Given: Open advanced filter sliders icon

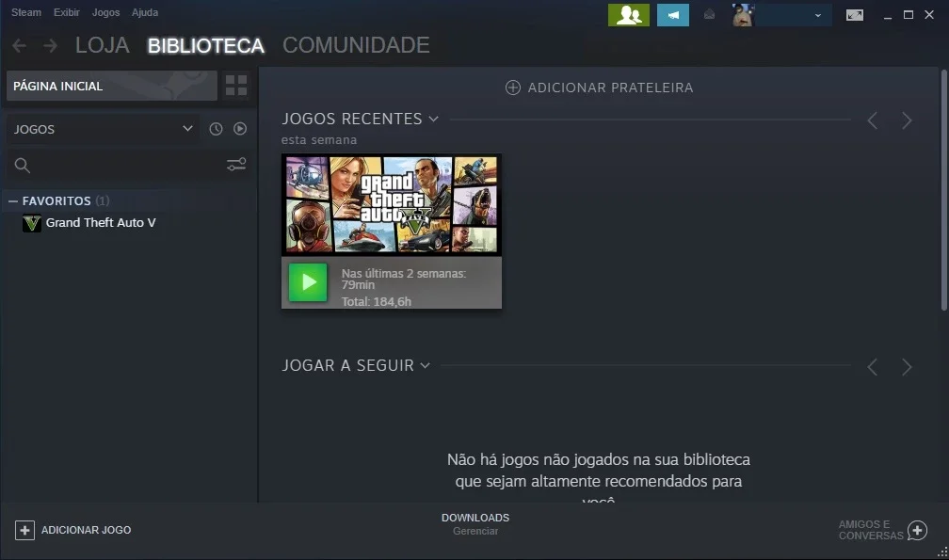Looking at the screenshot, I should (x=236, y=165).
